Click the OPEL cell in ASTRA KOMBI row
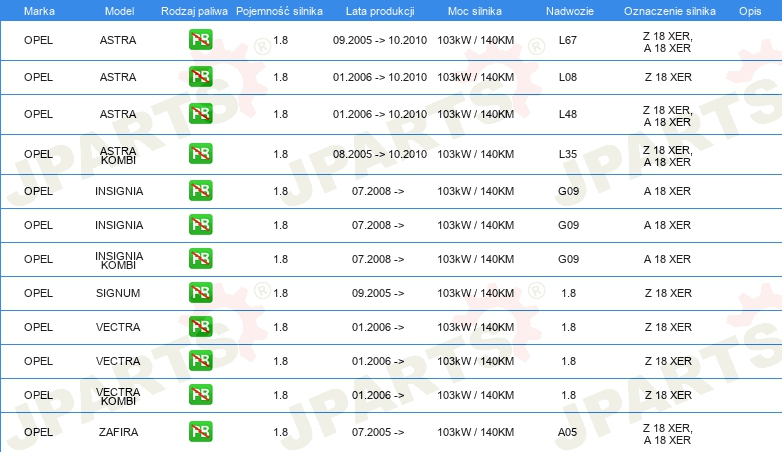The image size is (782, 452). pos(38,154)
